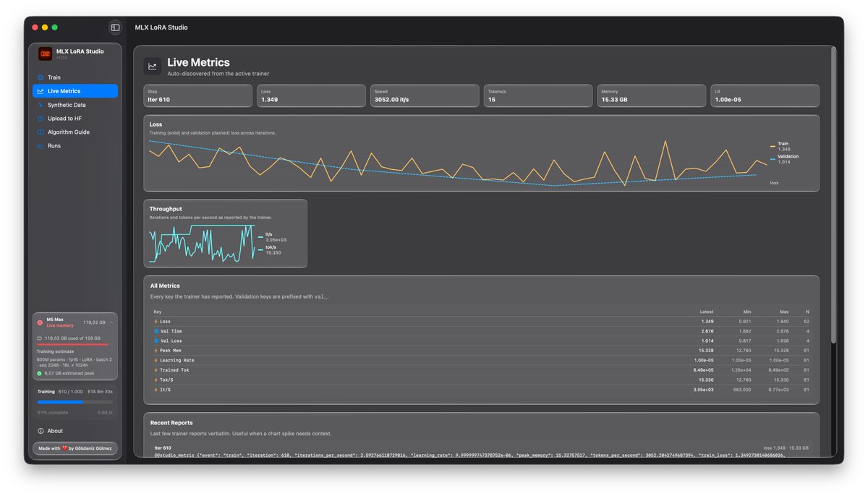868x496 pixels.
Task: Click Trained Tok latest value 6.49e+05
Action: [x=704, y=370]
